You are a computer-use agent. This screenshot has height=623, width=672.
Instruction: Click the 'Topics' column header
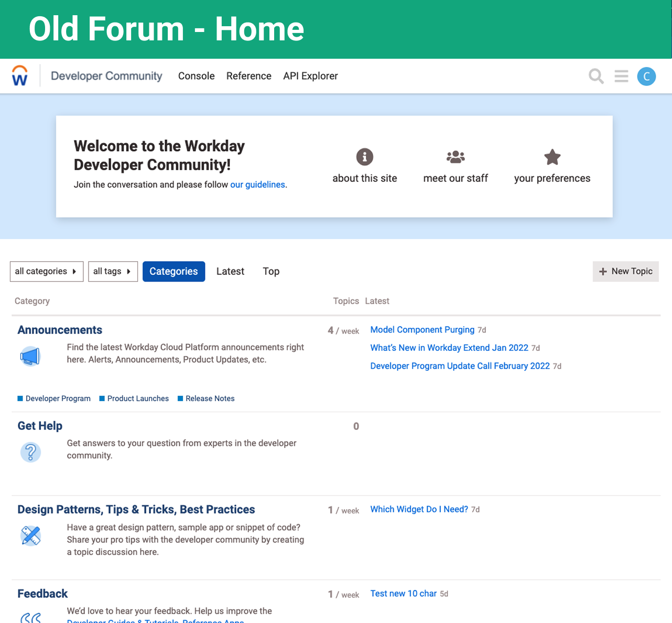click(346, 301)
